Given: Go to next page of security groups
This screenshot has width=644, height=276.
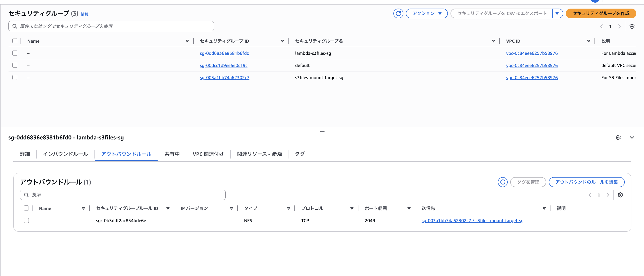Looking at the screenshot, I should tap(619, 26).
